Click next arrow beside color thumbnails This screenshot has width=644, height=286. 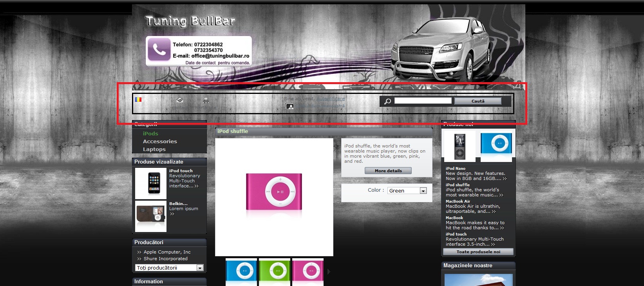click(x=329, y=272)
